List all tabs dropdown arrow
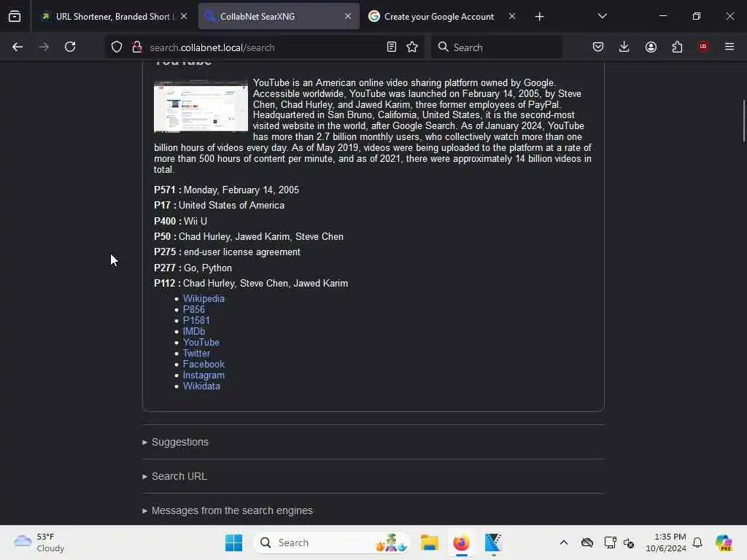 [602, 16]
